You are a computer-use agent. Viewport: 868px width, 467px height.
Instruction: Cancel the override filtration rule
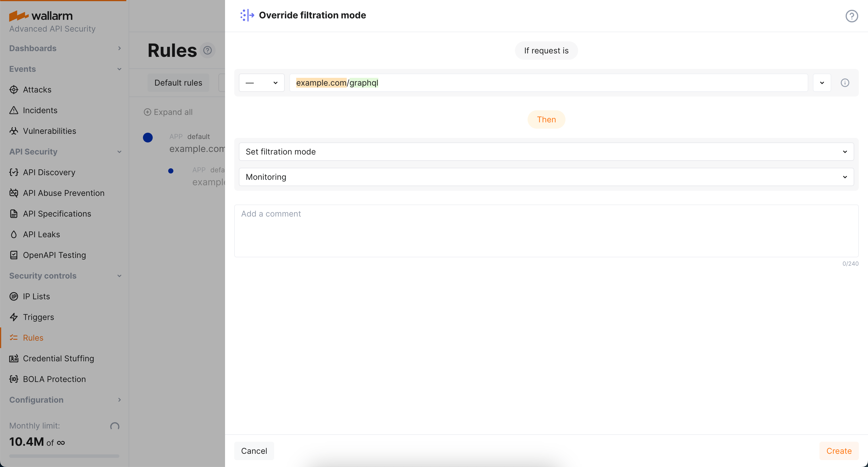[254, 451]
